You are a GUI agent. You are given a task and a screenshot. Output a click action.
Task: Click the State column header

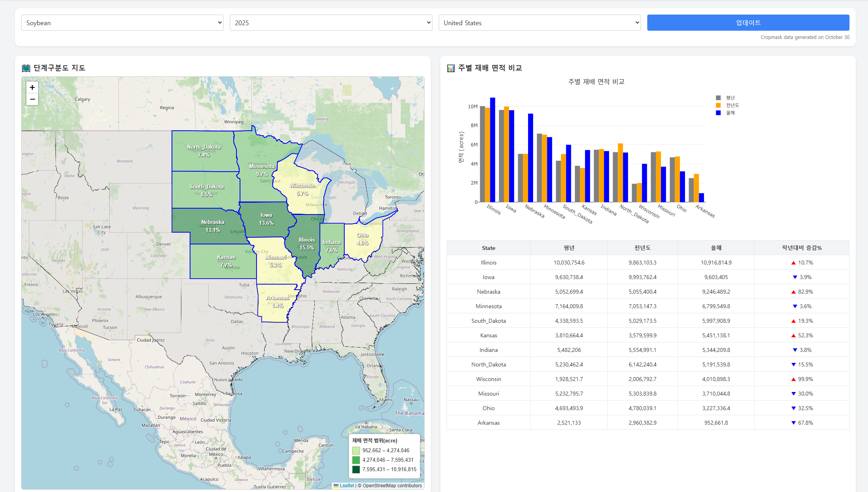pos(488,248)
